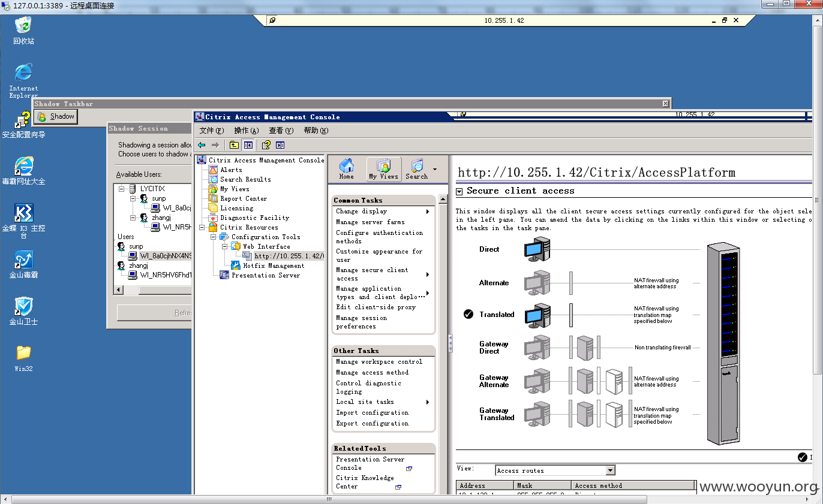Screen dimensions: 823x504
Task: Click the Up one level toolbar icon
Action: (234, 145)
